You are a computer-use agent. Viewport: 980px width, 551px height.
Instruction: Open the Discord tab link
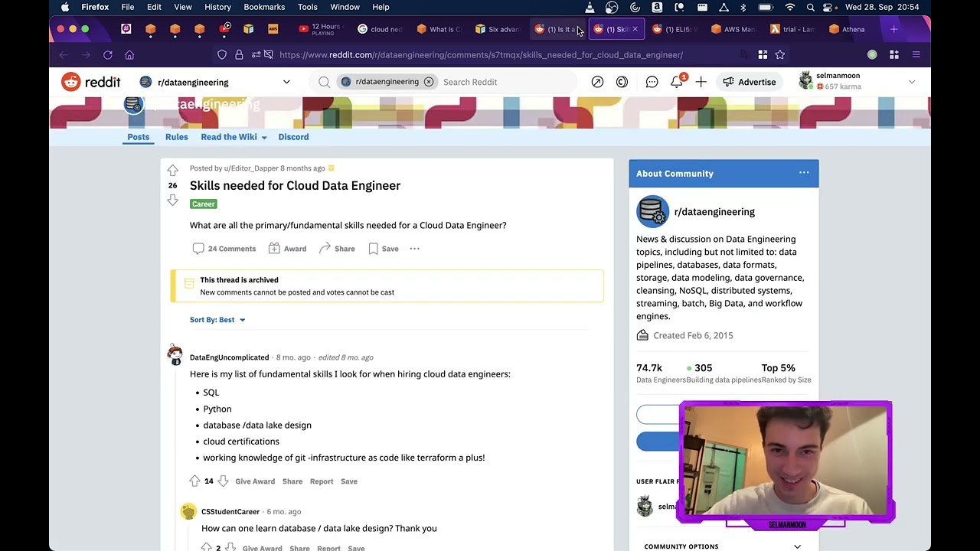coord(293,137)
